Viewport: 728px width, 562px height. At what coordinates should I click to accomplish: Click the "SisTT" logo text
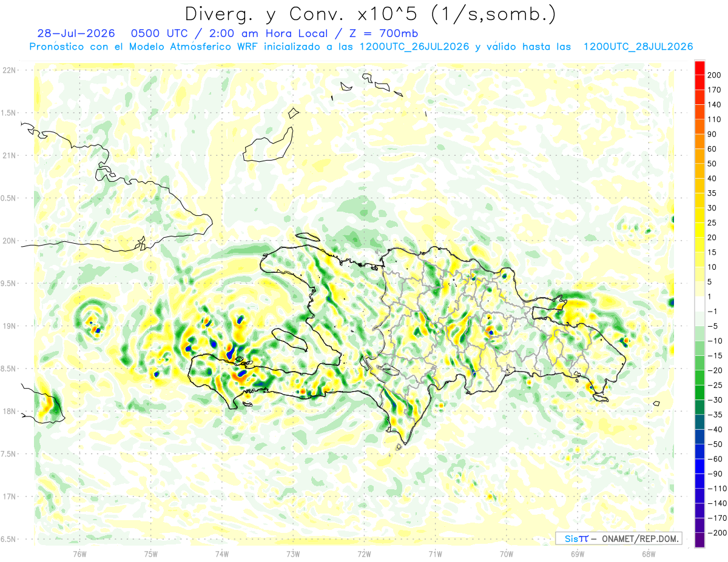click(x=576, y=538)
